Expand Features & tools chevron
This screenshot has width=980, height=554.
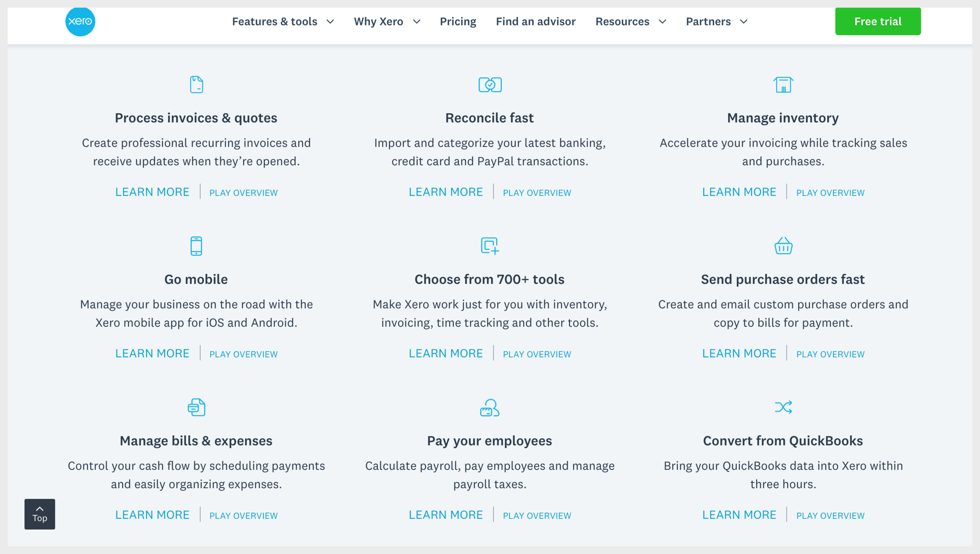click(330, 22)
